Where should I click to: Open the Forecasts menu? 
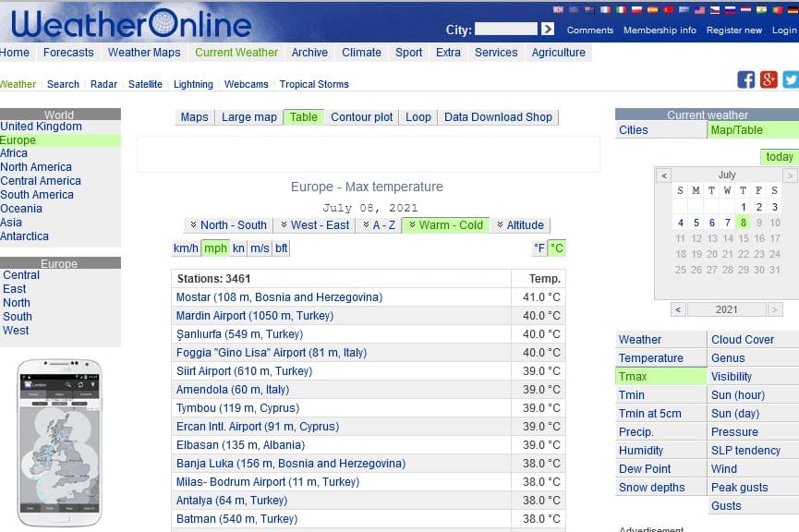click(x=68, y=53)
